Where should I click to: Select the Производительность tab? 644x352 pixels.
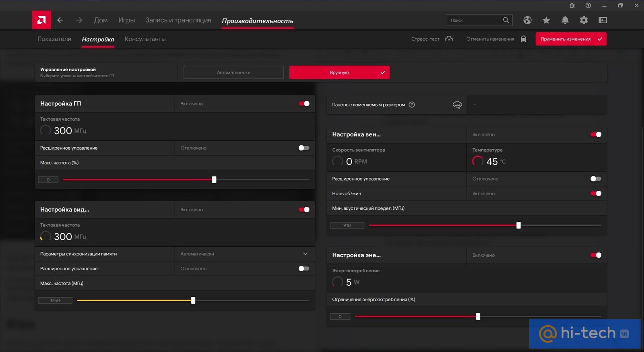coord(258,21)
